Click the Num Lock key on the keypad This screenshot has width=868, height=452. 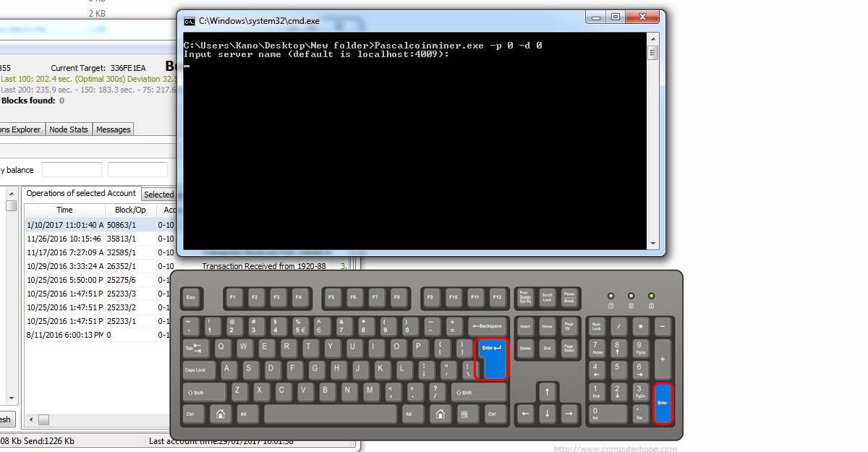[596, 327]
